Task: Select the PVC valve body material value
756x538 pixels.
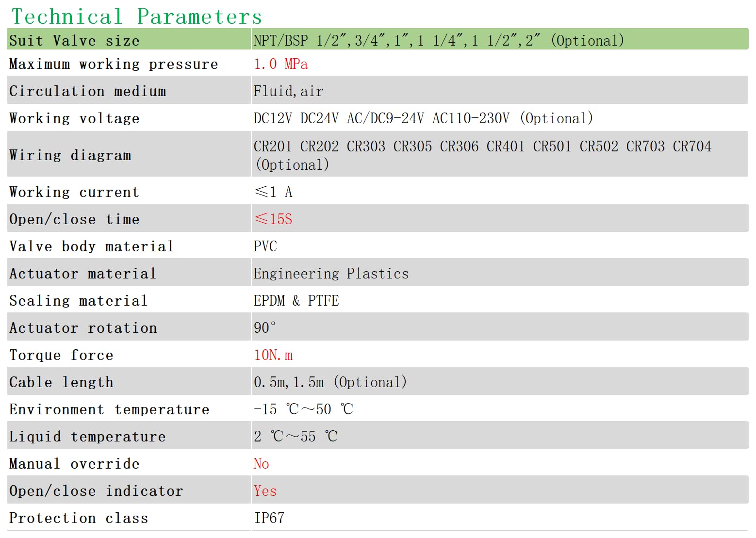Action: coord(265,246)
